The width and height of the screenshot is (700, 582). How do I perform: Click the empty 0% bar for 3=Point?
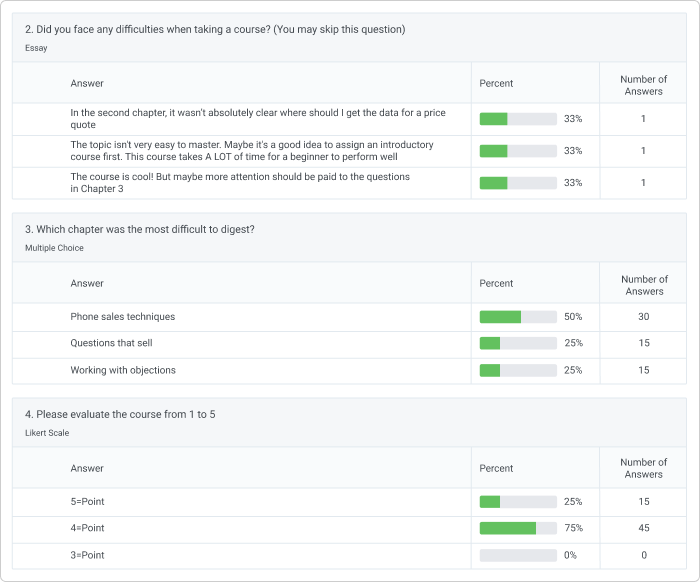[x=518, y=555]
